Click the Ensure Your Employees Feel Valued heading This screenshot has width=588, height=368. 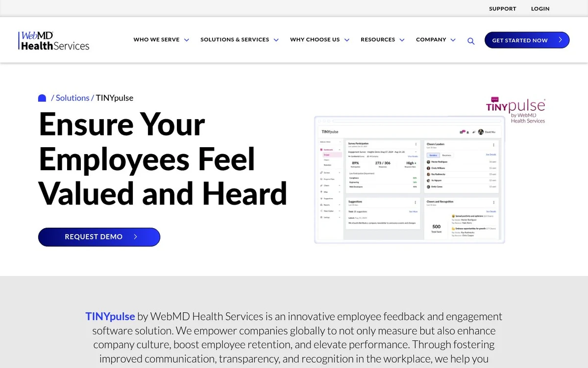(163, 158)
